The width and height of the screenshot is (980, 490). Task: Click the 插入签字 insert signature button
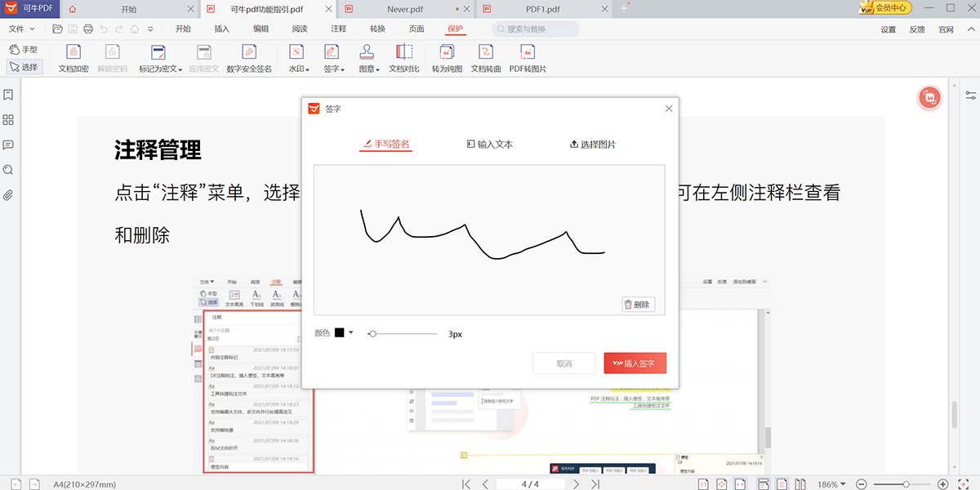pyautogui.click(x=635, y=363)
